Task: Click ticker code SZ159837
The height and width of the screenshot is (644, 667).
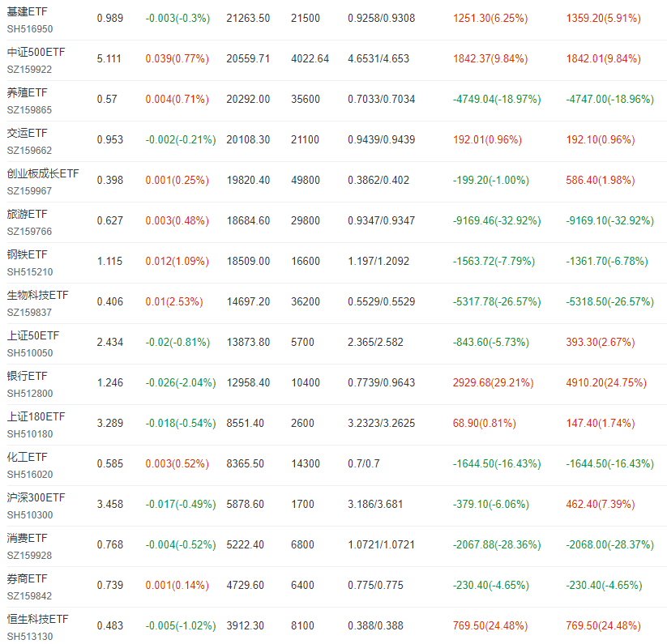Action: point(29,312)
